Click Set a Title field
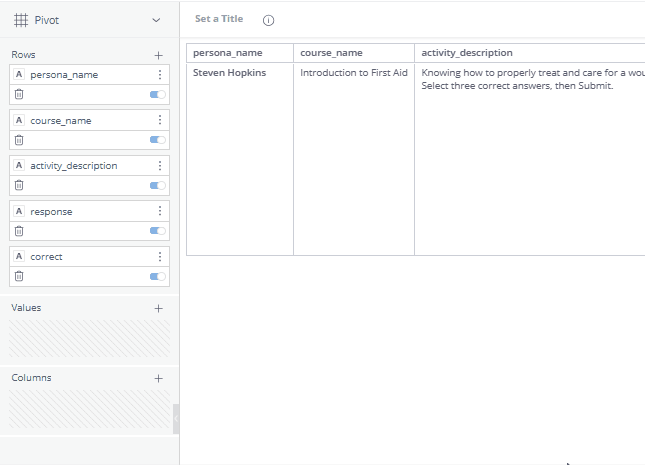 pyautogui.click(x=219, y=19)
